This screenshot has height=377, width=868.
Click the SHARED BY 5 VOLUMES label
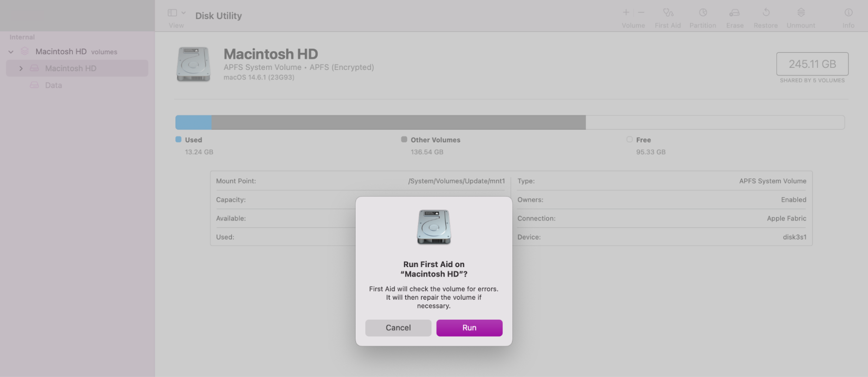pos(812,80)
